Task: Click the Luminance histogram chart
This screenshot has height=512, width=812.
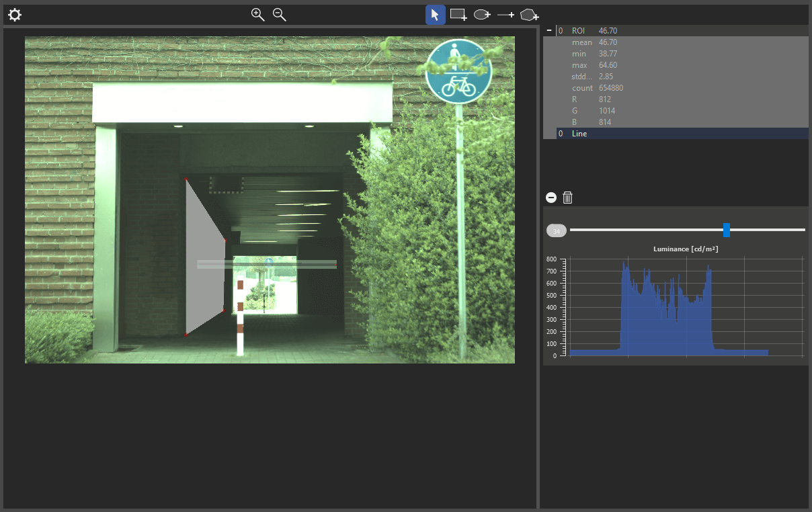Action: (676, 306)
